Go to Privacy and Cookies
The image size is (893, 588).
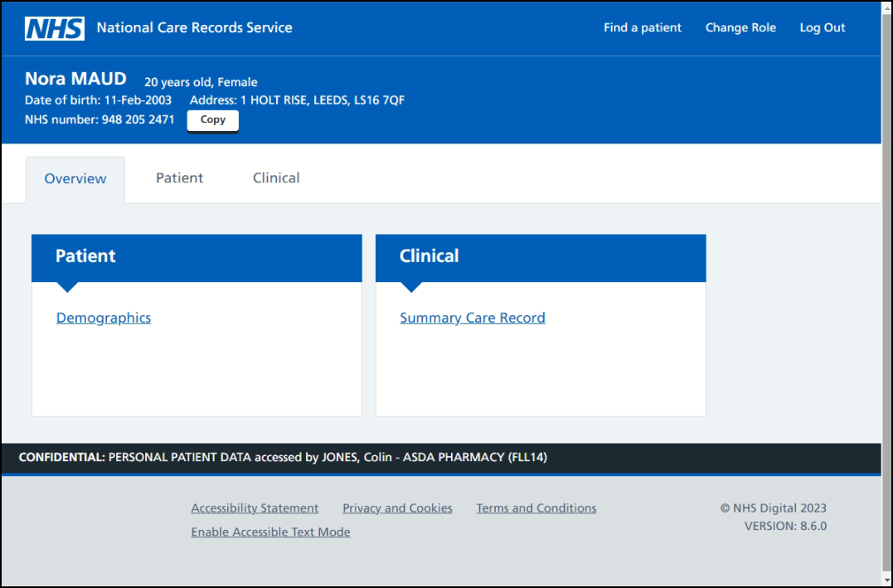[397, 508]
